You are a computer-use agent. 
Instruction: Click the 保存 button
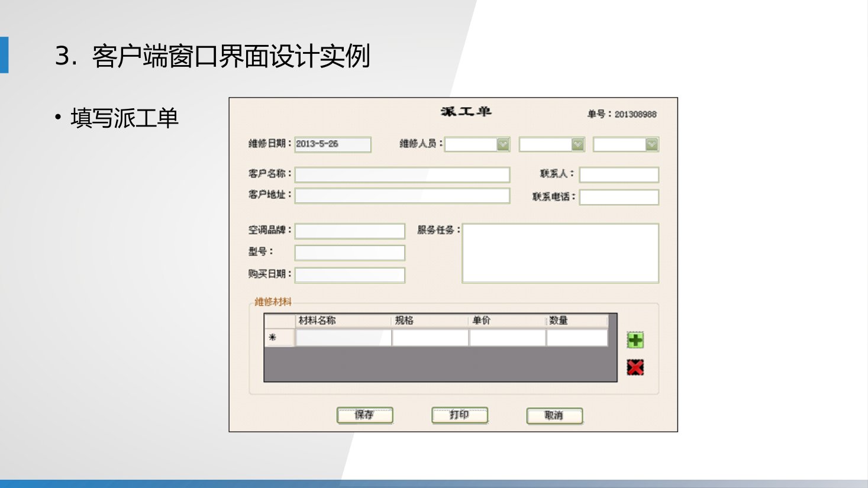(x=365, y=415)
